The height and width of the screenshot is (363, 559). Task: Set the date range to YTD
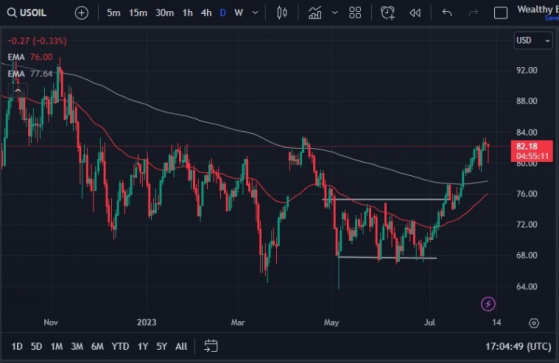pos(120,346)
